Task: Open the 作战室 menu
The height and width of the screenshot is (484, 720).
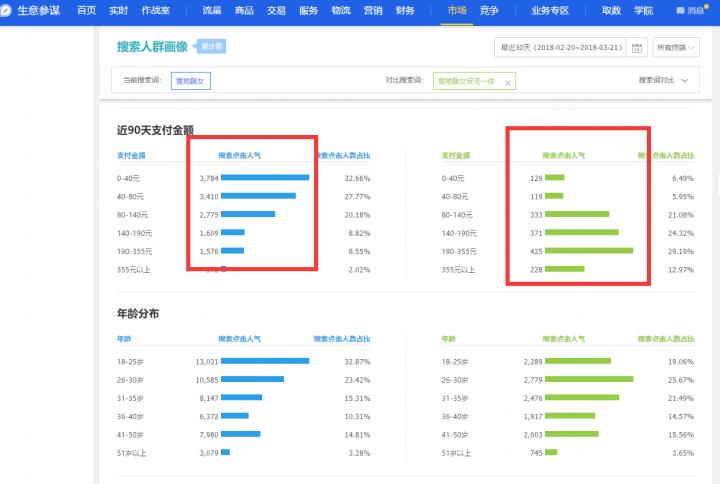Action: 156,10
